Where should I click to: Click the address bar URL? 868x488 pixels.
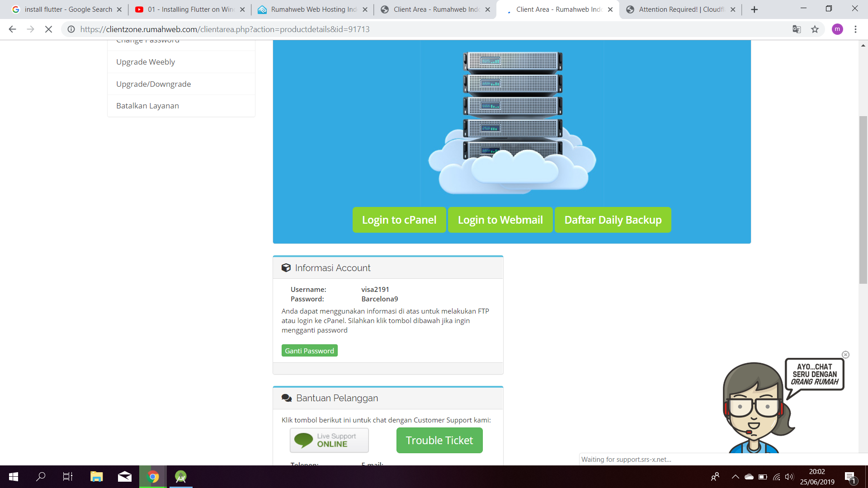225,29
